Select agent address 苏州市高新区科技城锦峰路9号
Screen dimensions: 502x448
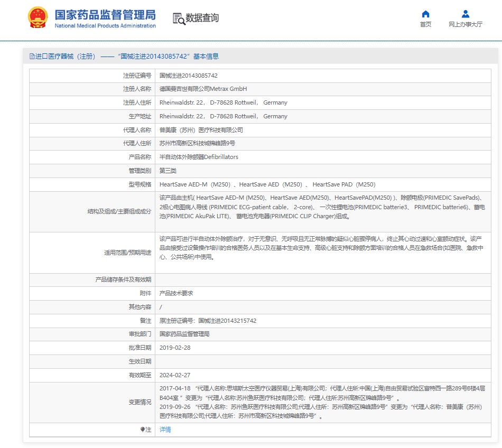tap(197, 143)
